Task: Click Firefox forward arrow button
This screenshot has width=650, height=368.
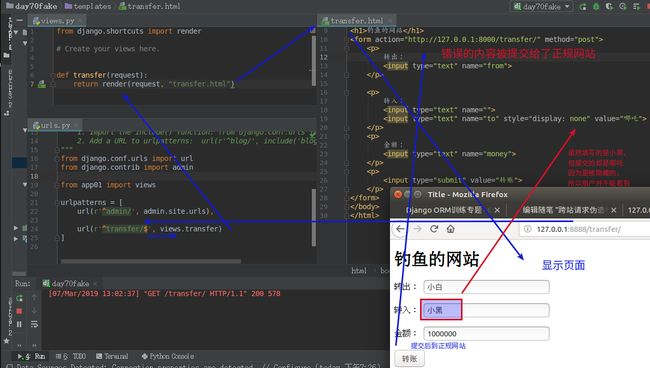Action: [417, 229]
